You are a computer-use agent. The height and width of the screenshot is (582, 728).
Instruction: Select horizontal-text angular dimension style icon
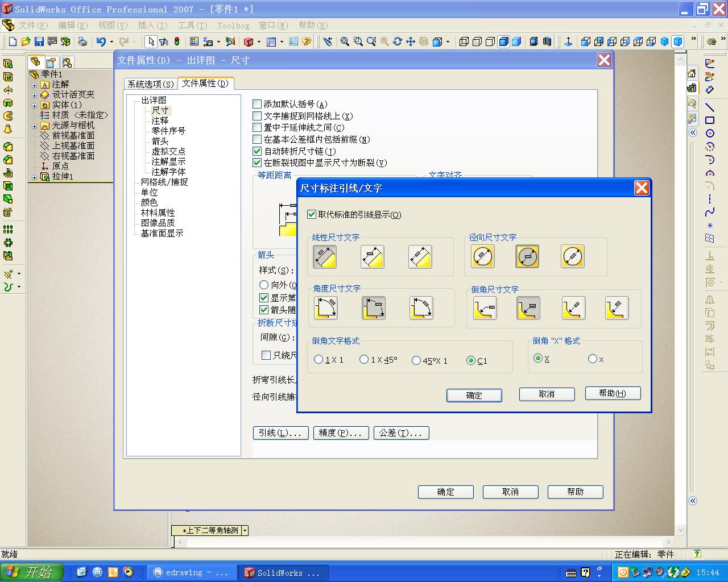point(374,308)
